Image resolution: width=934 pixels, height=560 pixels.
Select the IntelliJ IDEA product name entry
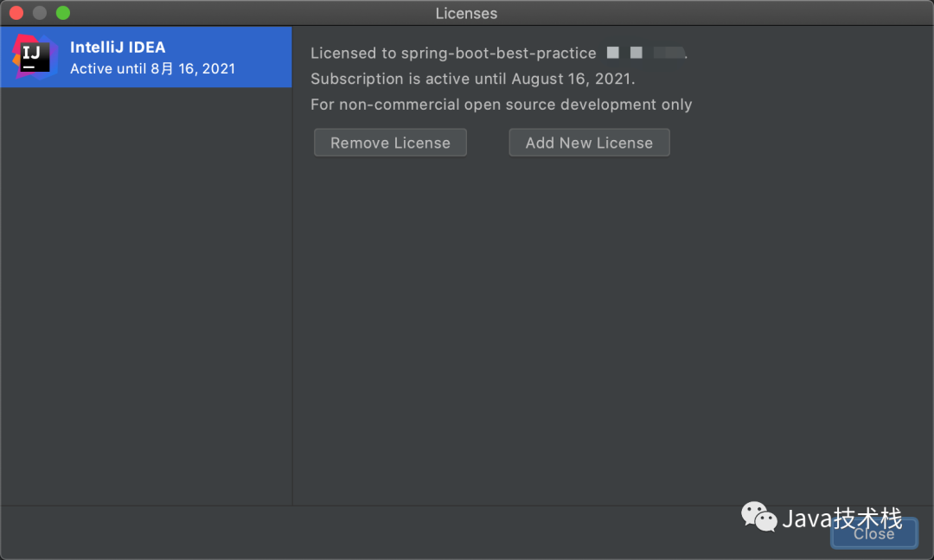click(118, 48)
